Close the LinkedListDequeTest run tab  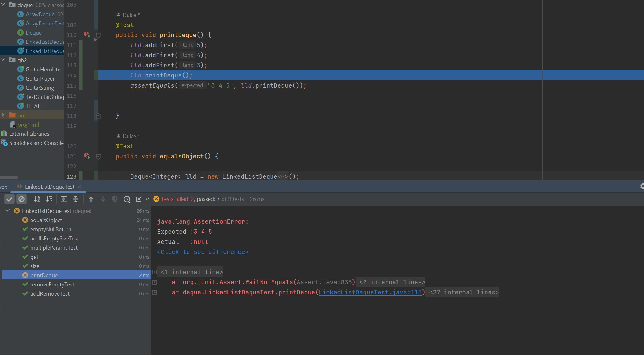[80, 187]
